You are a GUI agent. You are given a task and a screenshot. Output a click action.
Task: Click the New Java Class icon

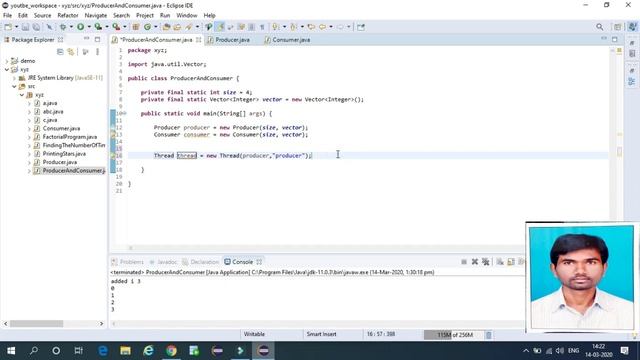pyautogui.click(x=147, y=27)
